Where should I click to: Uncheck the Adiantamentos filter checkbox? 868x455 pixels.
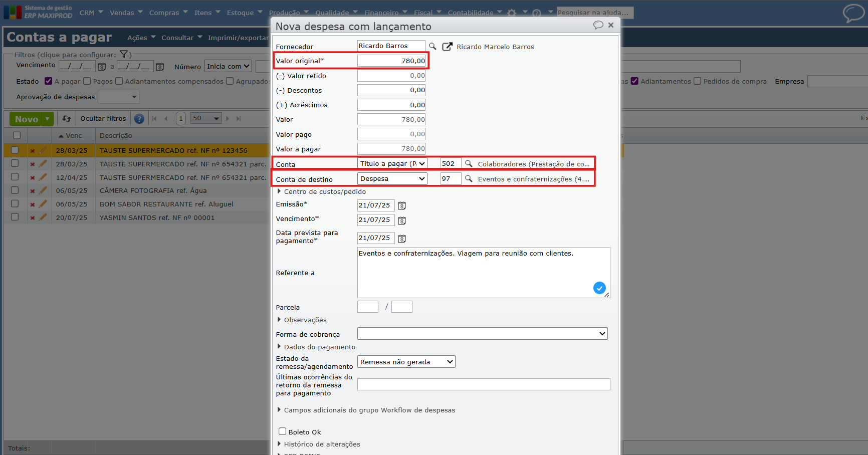pos(634,81)
